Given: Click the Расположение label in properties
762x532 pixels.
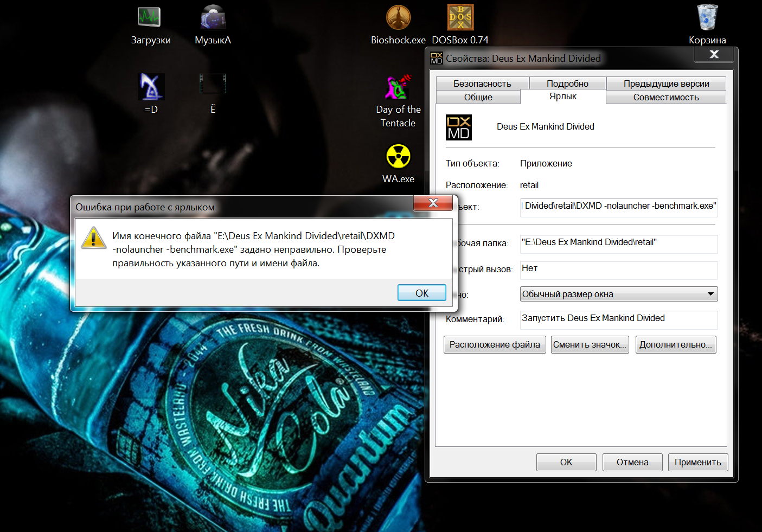Looking at the screenshot, I should (477, 185).
